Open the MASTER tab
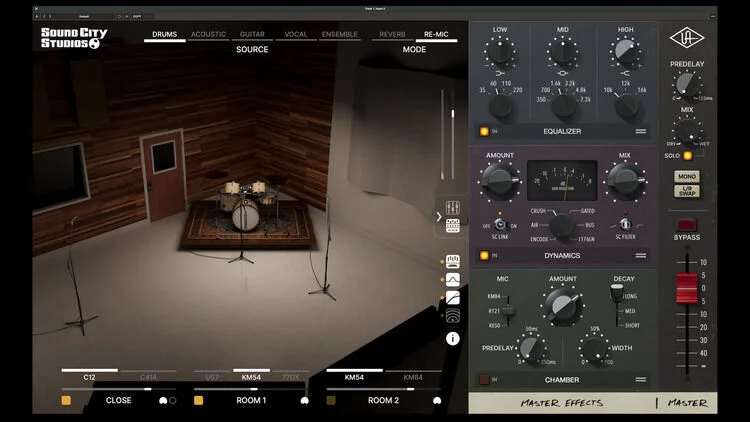The width and height of the screenshot is (750, 422). point(687,403)
